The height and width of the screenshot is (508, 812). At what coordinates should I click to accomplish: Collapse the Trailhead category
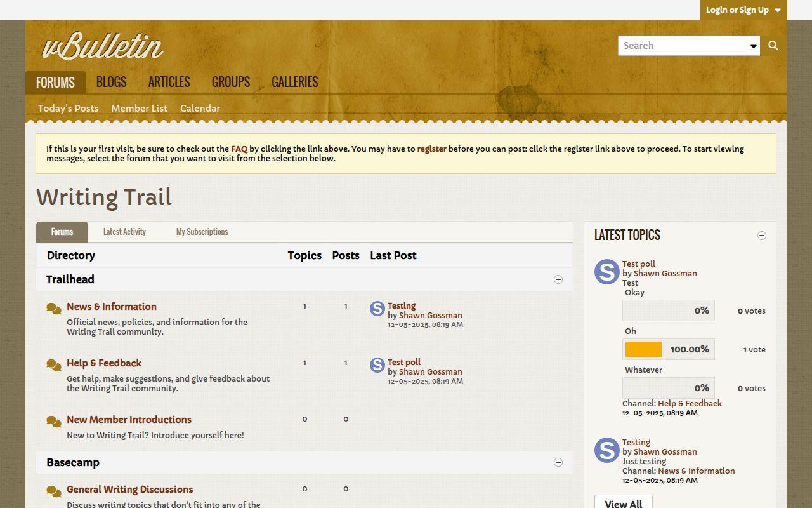558,279
